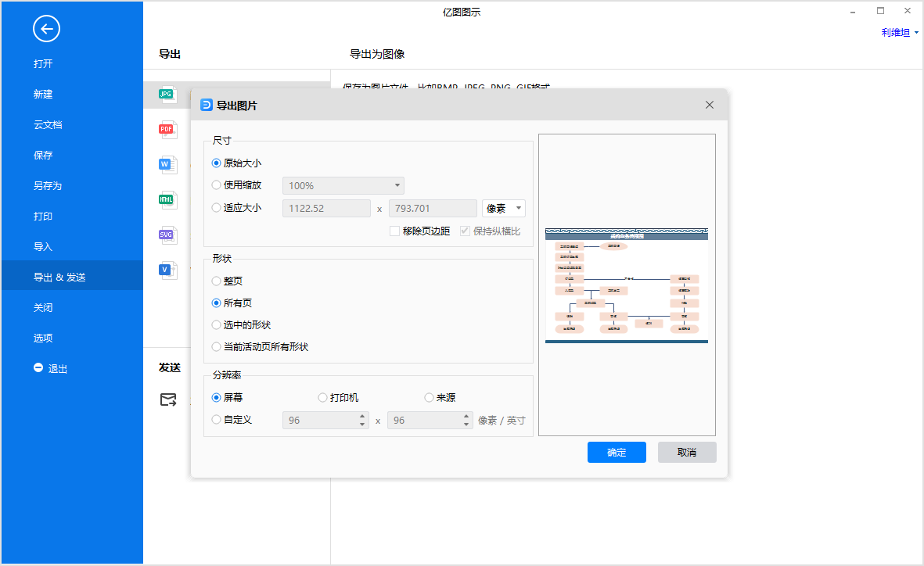
Task: Minimize the 亿图图示 window
Action: (x=853, y=12)
